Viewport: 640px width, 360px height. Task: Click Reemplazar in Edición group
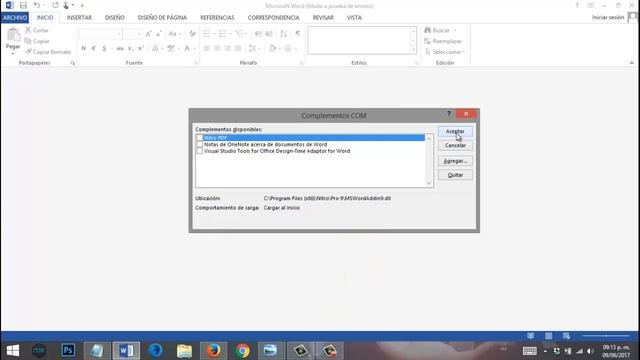click(443, 41)
